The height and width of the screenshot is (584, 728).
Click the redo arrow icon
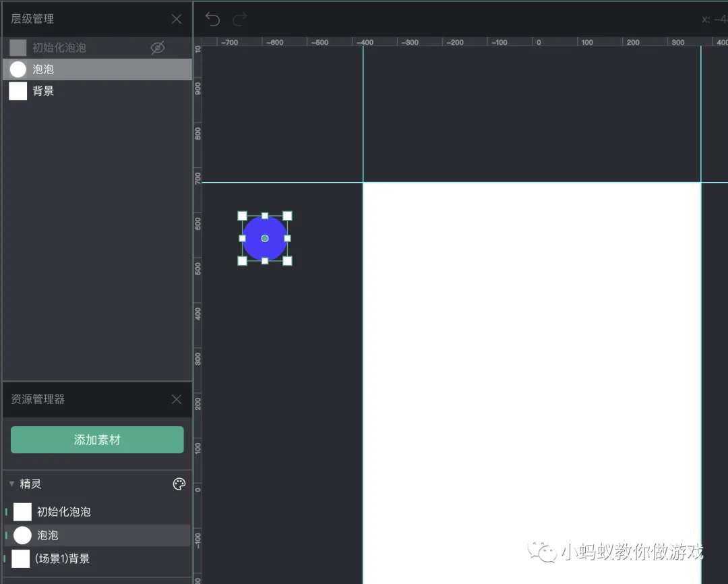240,19
